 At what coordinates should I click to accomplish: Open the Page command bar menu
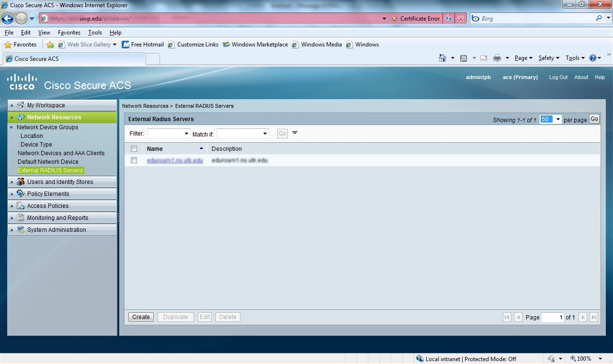[523, 58]
